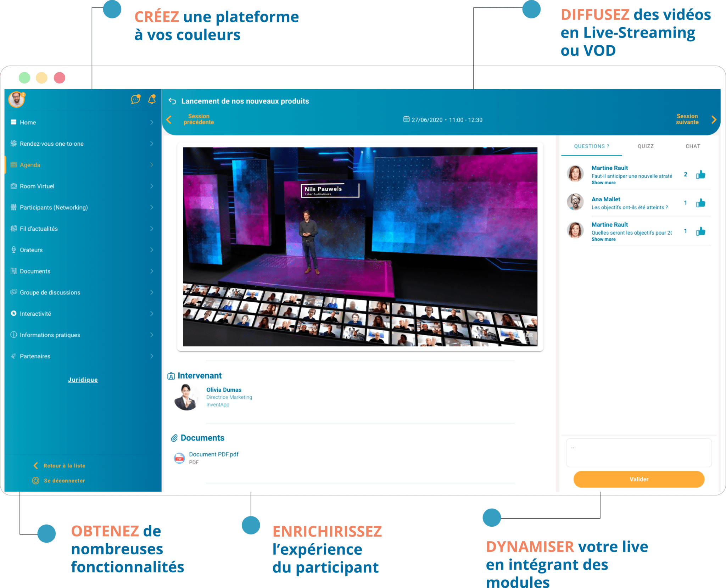Open the chat messages bubble icon

point(135,99)
